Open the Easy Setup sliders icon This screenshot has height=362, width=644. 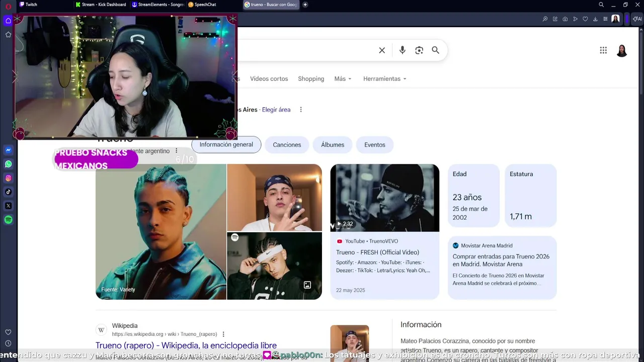click(605, 19)
